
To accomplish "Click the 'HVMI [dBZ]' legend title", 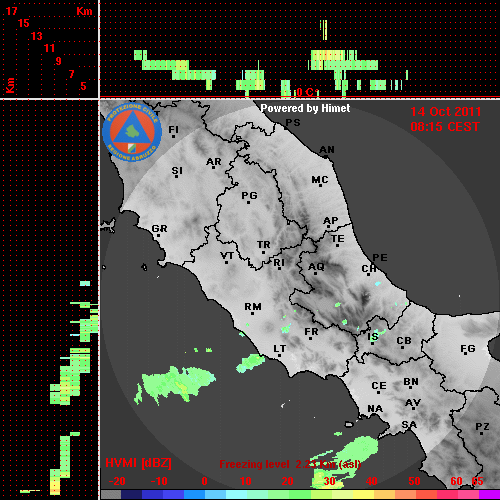I will click(138, 463).
